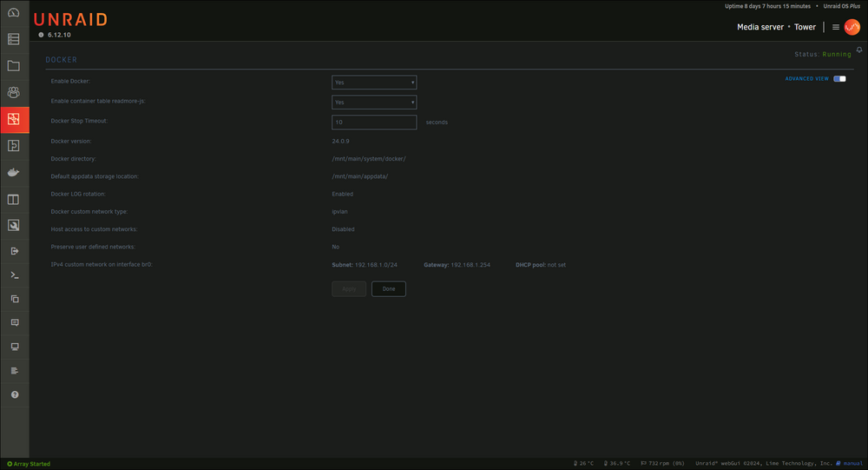The height and width of the screenshot is (470, 868).
Task: Click the Host access to custom networks label
Action: click(94, 229)
